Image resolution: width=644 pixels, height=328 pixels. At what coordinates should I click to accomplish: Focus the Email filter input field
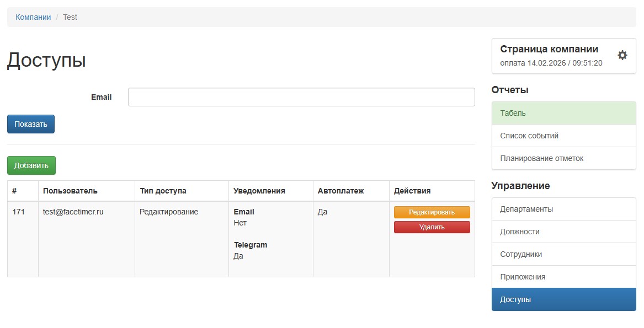(301, 97)
